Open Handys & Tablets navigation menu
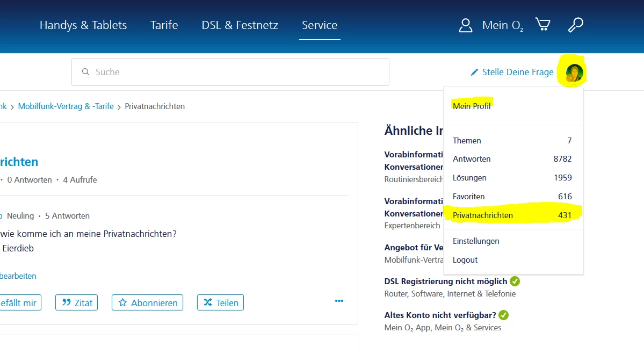 pyautogui.click(x=83, y=25)
